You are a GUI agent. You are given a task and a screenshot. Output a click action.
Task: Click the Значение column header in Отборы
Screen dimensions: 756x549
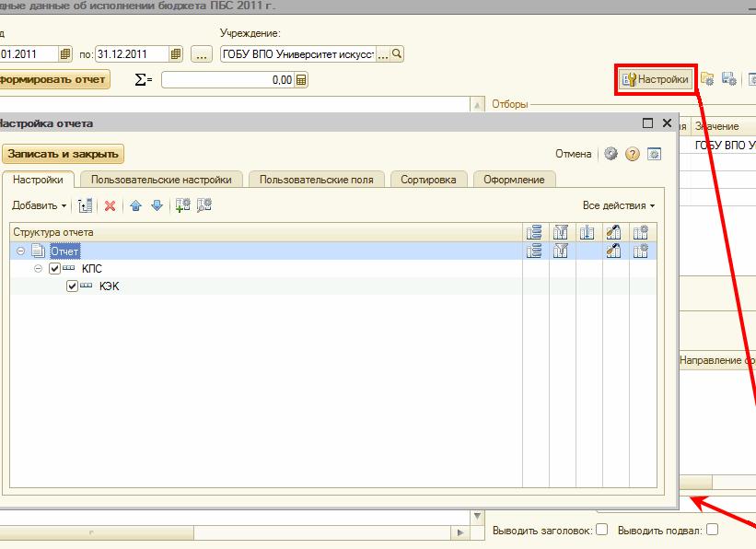click(x=723, y=126)
